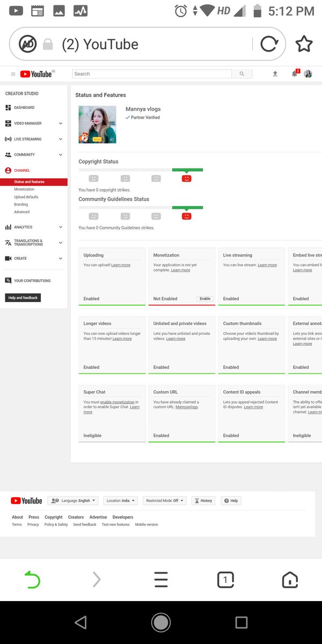This screenshot has width=322, height=644.
Task: Click the search magnifier button
Action: pos(242,74)
